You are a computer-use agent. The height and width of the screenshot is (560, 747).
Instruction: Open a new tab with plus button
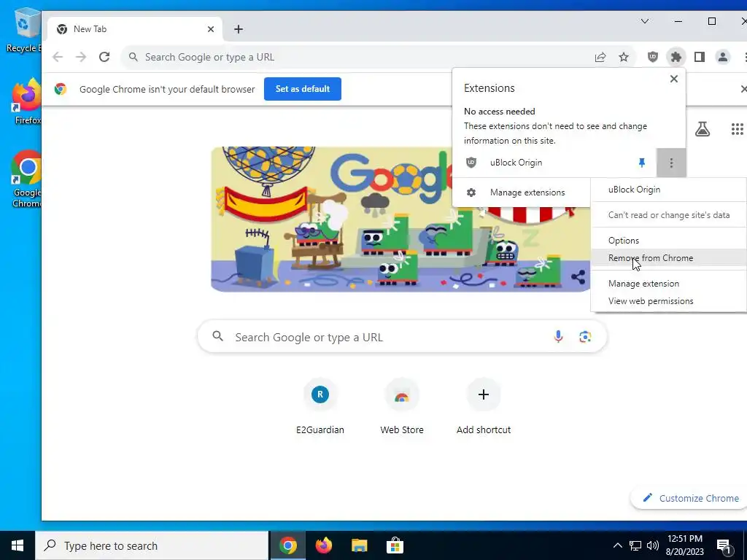point(239,29)
